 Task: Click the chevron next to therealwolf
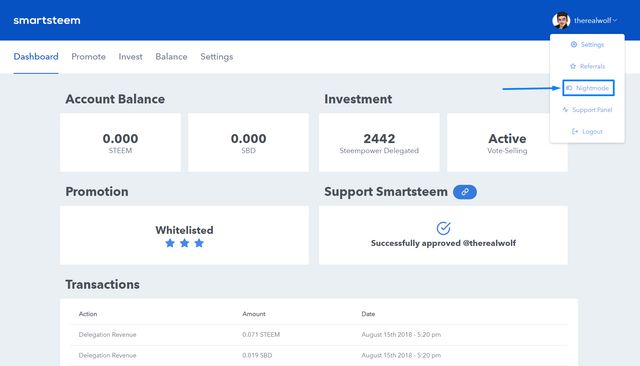(615, 20)
